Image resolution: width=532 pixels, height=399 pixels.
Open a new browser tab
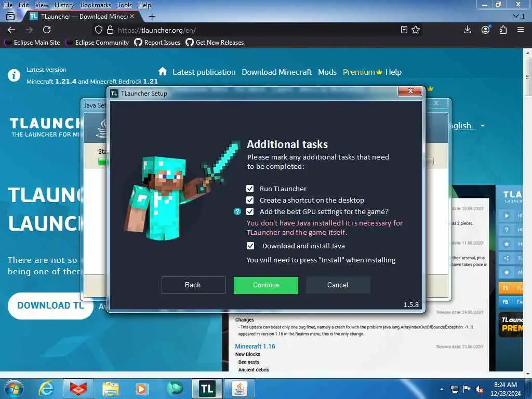coord(152,16)
